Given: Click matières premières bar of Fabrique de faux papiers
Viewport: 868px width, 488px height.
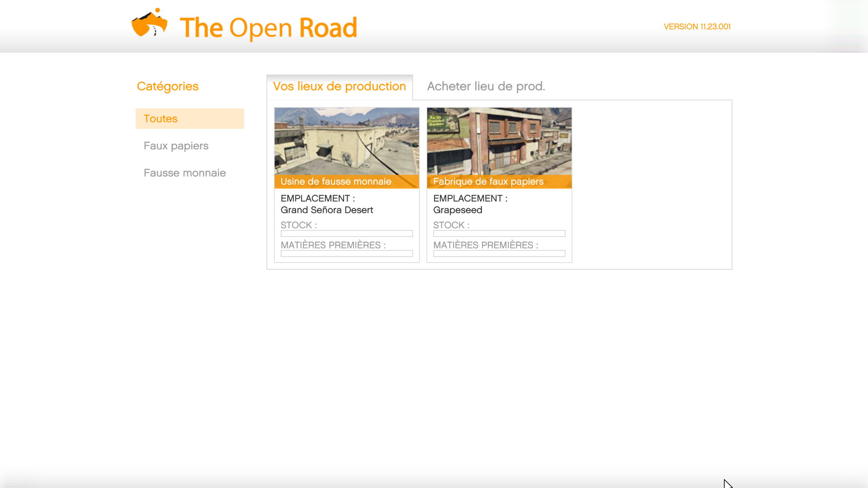Looking at the screenshot, I should tap(500, 253).
